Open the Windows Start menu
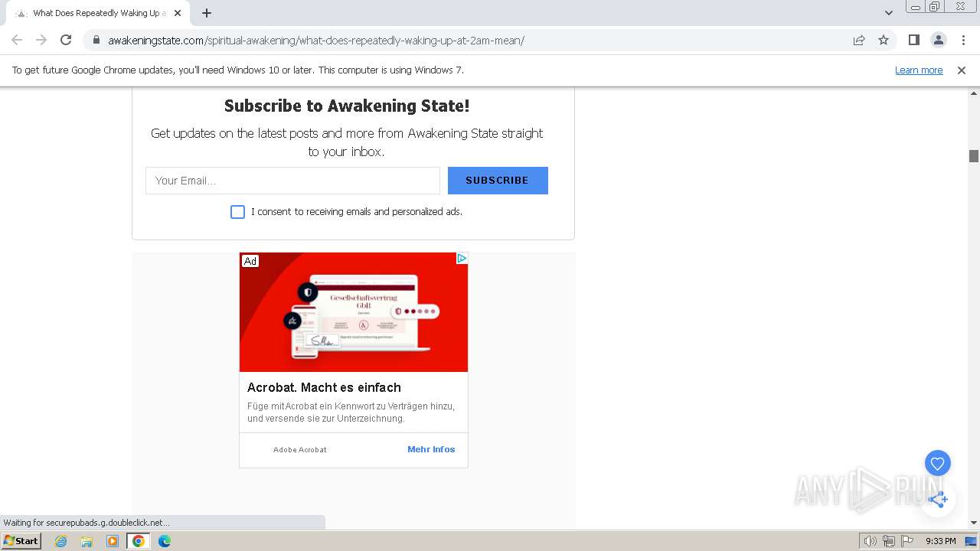 point(21,541)
